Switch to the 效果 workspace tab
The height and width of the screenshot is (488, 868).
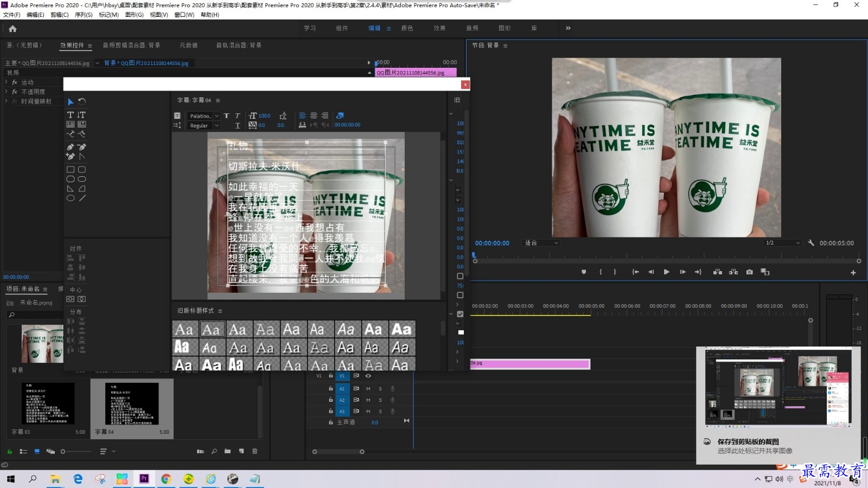pos(439,28)
